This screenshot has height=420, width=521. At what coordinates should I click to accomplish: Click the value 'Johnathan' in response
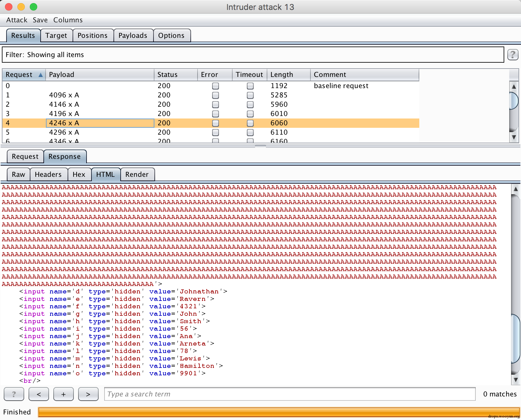199,292
